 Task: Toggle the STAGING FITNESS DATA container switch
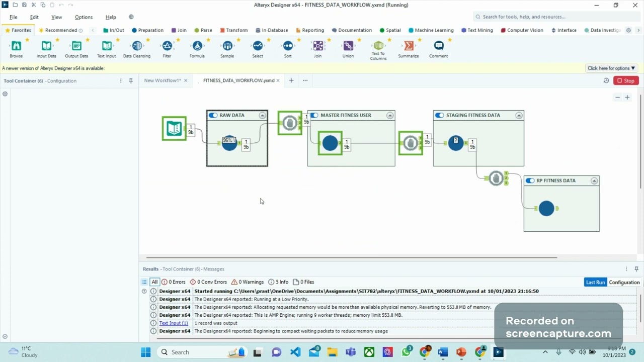coord(440,115)
